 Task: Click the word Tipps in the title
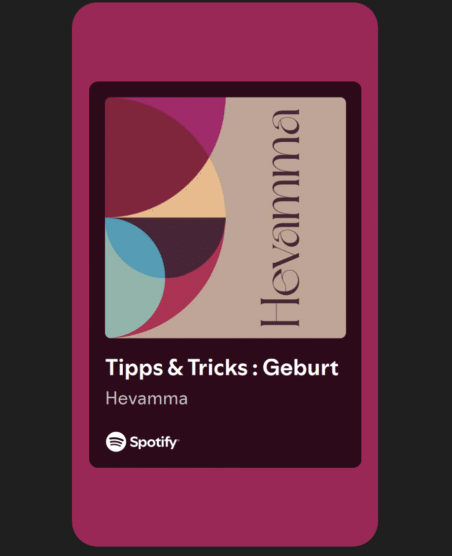(134, 367)
